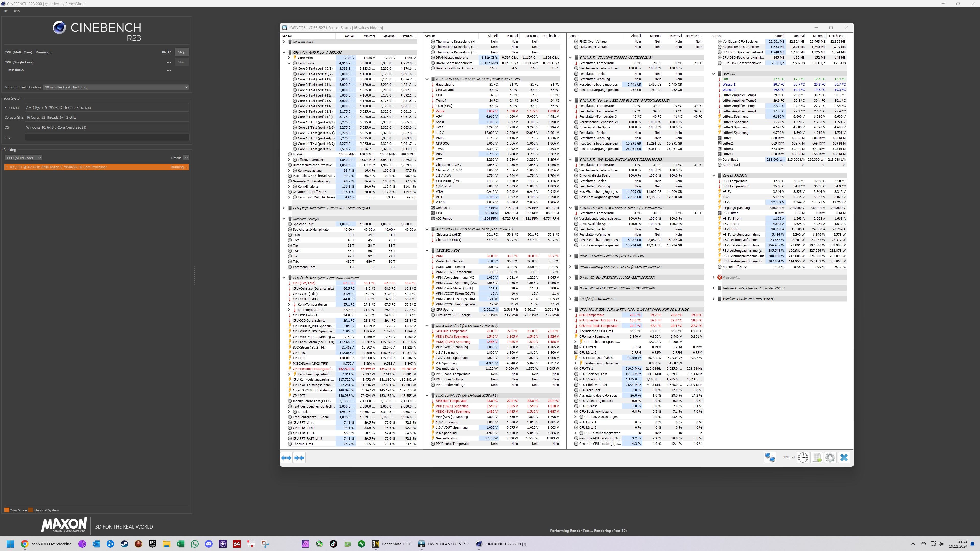Click the disabled Single Core Start button

(x=181, y=62)
